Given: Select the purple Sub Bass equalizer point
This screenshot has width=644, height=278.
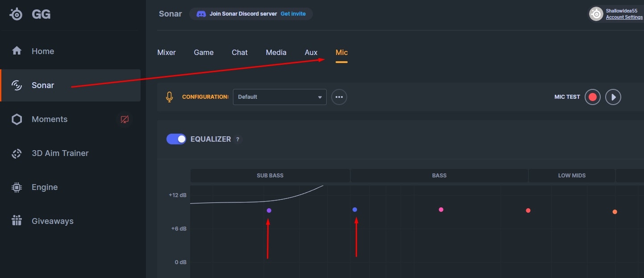Looking at the screenshot, I should pos(269,210).
